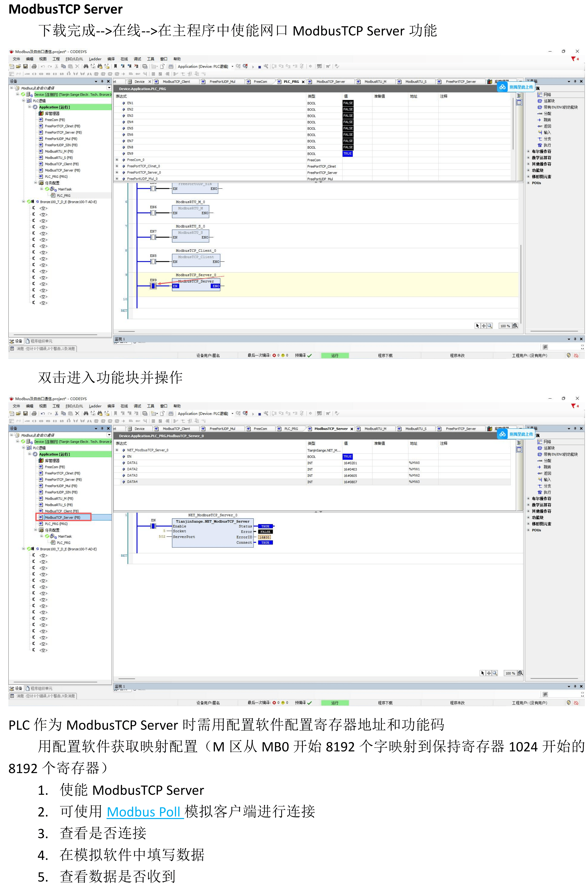Screen dimensions: 588x884
Task: Expand the FreeCom_0 row in the watch table
Action: [117, 160]
